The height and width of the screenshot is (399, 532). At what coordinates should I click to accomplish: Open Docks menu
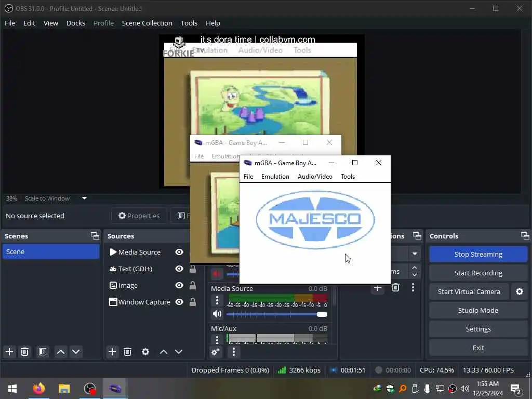tap(76, 23)
